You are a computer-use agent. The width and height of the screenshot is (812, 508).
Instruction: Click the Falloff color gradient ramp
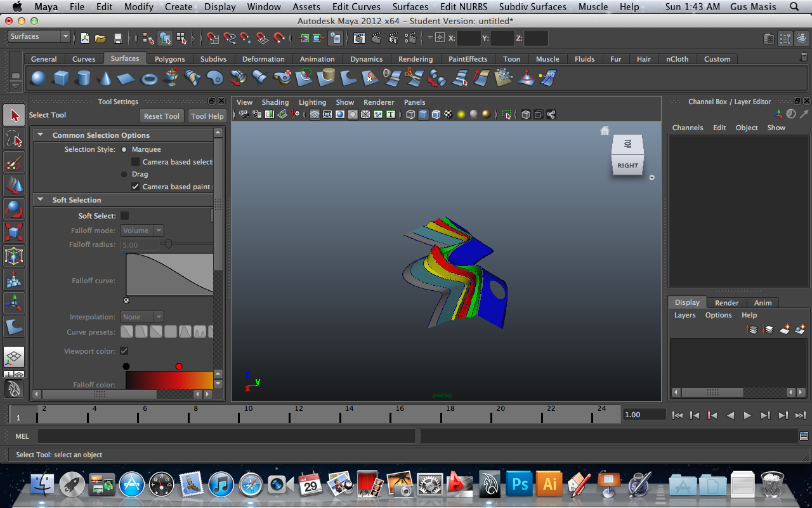169,380
